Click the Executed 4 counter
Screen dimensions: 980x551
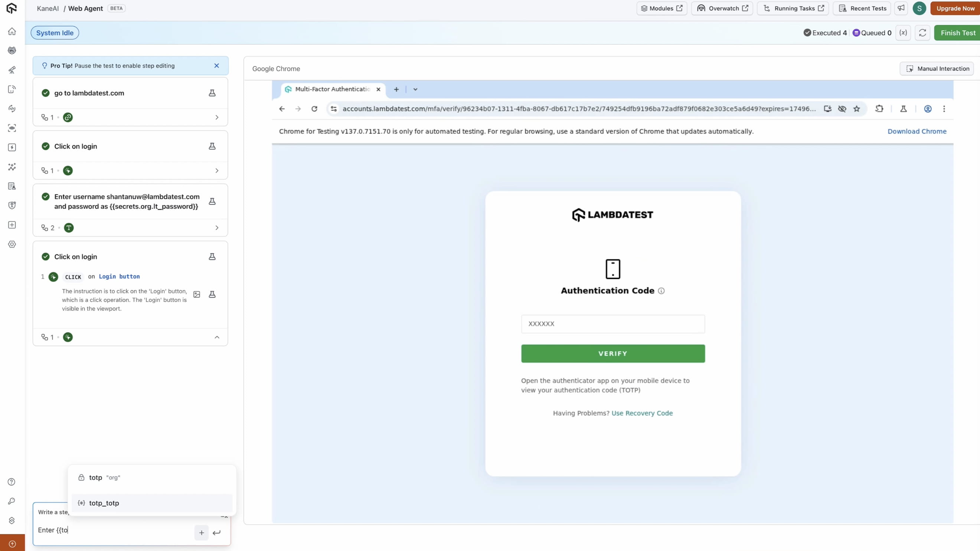(825, 33)
